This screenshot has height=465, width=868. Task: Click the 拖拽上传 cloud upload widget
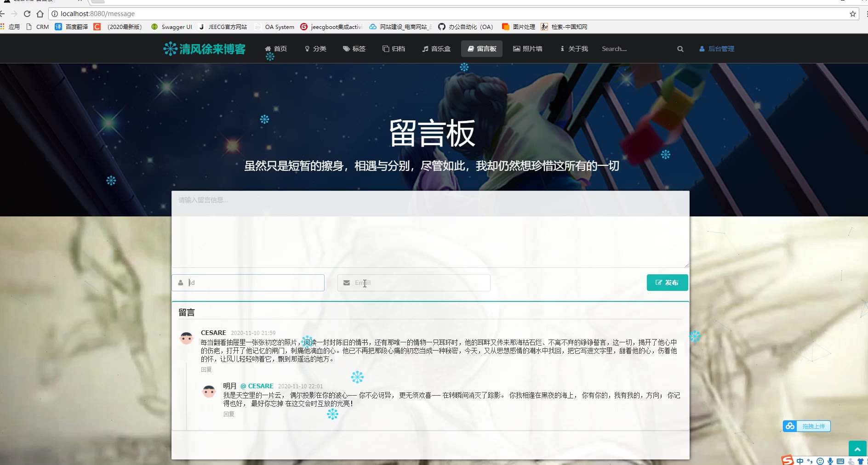tap(807, 426)
